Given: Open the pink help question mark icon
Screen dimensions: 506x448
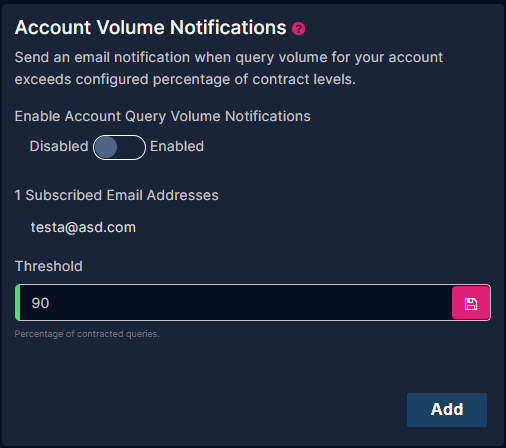Looking at the screenshot, I should click(x=298, y=29).
